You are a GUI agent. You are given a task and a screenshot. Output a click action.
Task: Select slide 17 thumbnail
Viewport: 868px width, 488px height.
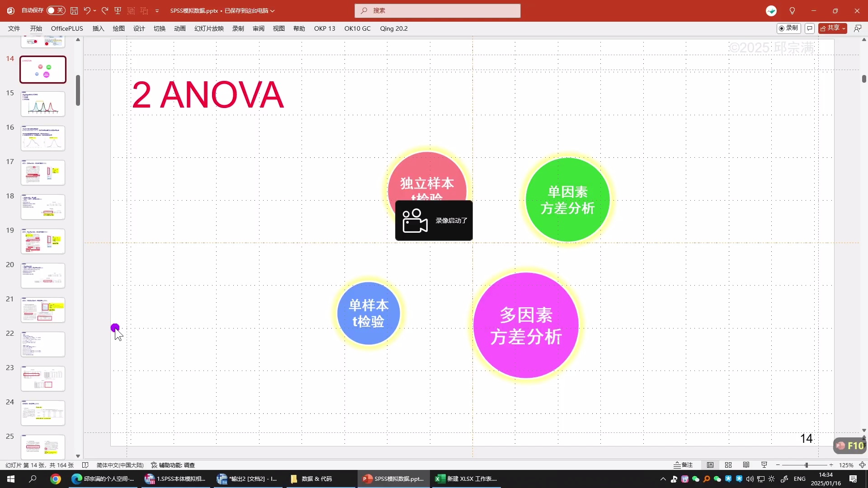(43, 172)
